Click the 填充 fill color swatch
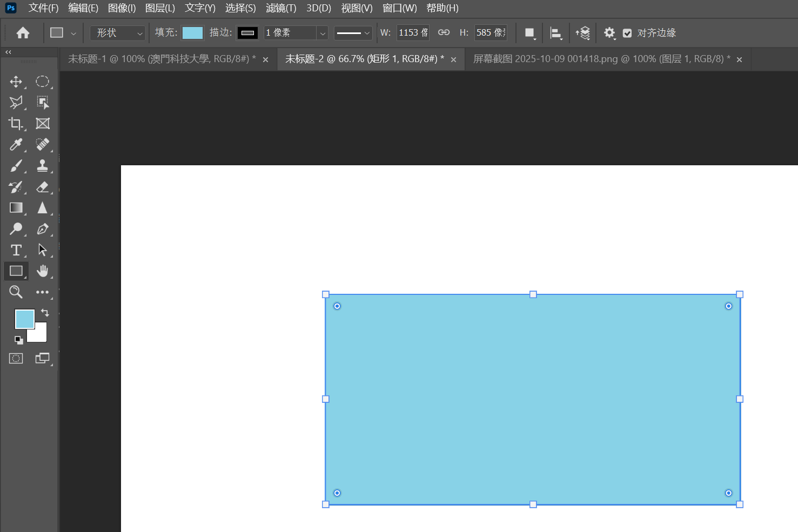Viewport: 798px width, 532px height. (x=192, y=33)
